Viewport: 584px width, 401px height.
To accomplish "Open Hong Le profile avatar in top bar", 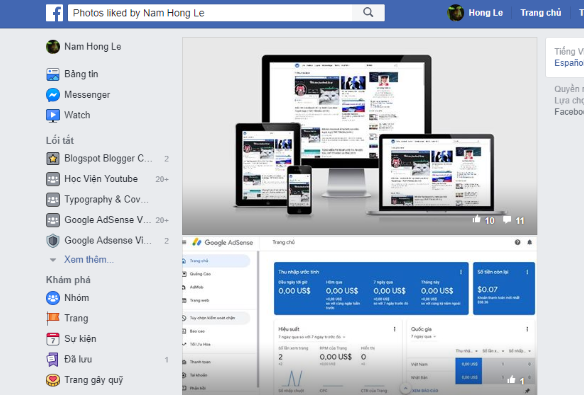I will [455, 13].
